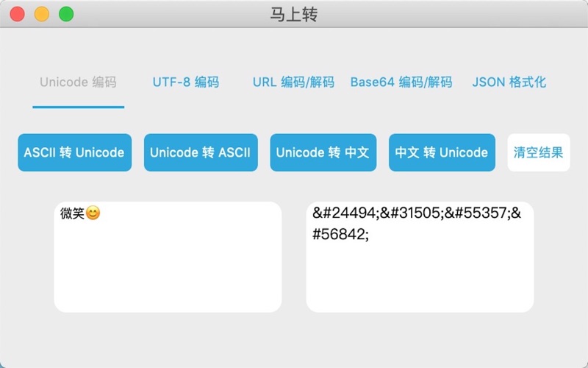Open the JSON 格式化 tab
The width and height of the screenshot is (588, 368).
click(509, 82)
